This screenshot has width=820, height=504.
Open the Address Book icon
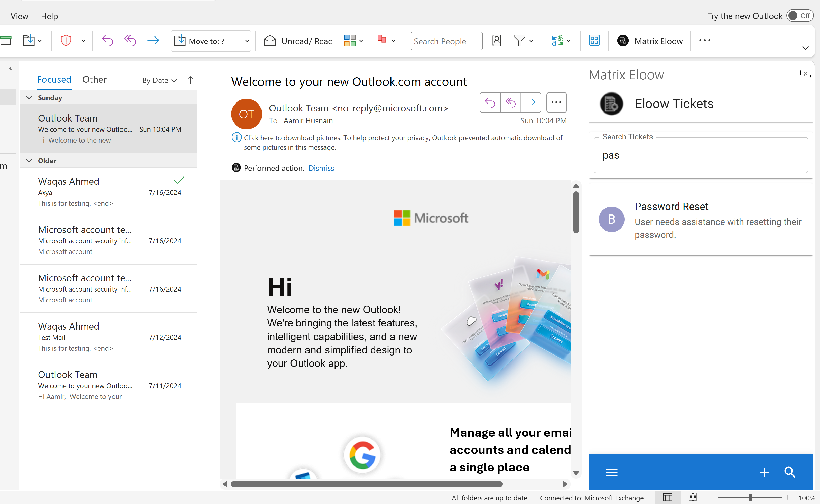[497, 41]
